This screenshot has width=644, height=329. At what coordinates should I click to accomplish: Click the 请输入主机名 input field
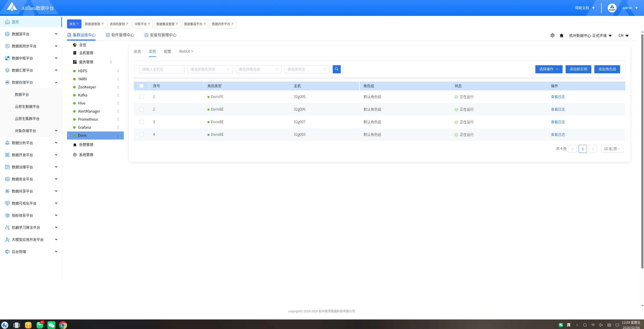(x=162, y=69)
